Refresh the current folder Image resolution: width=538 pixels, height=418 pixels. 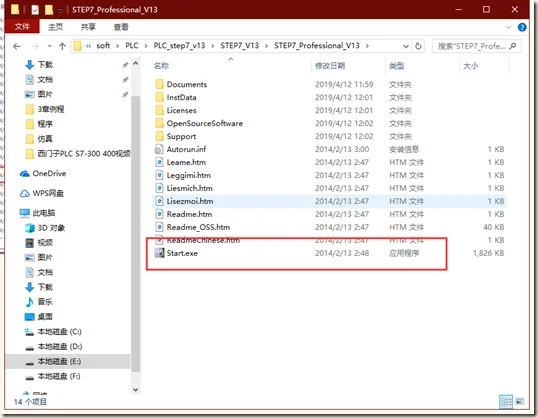click(418, 46)
